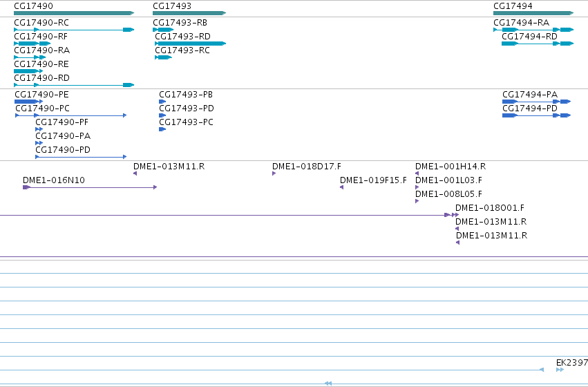Open transcript CG17490-RE
This screenshot has height=387, width=588.
click(x=28, y=71)
